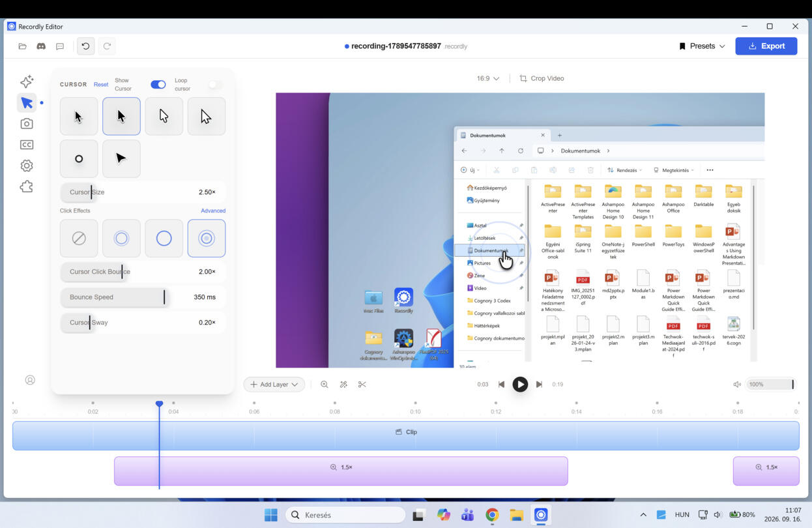Open the magic wand effects panel
This screenshot has width=812, height=528.
coord(27,81)
